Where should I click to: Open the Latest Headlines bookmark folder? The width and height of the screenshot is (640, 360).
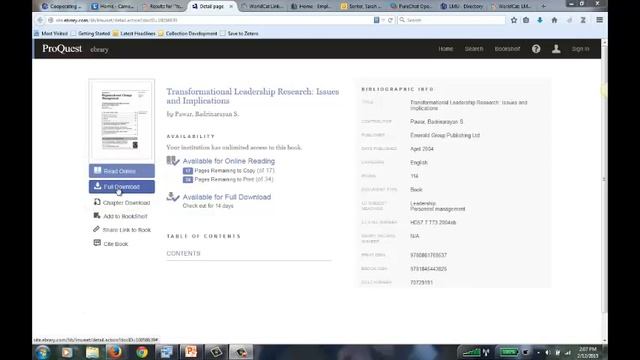pyautogui.click(x=134, y=33)
